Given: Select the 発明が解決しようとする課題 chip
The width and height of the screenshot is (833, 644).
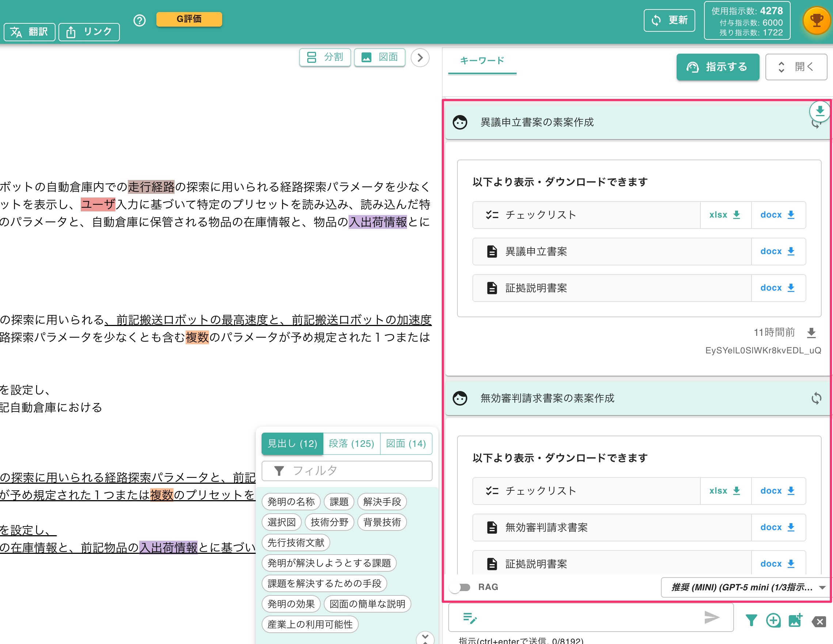Looking at the screenshot, I should tap(329, 563).
